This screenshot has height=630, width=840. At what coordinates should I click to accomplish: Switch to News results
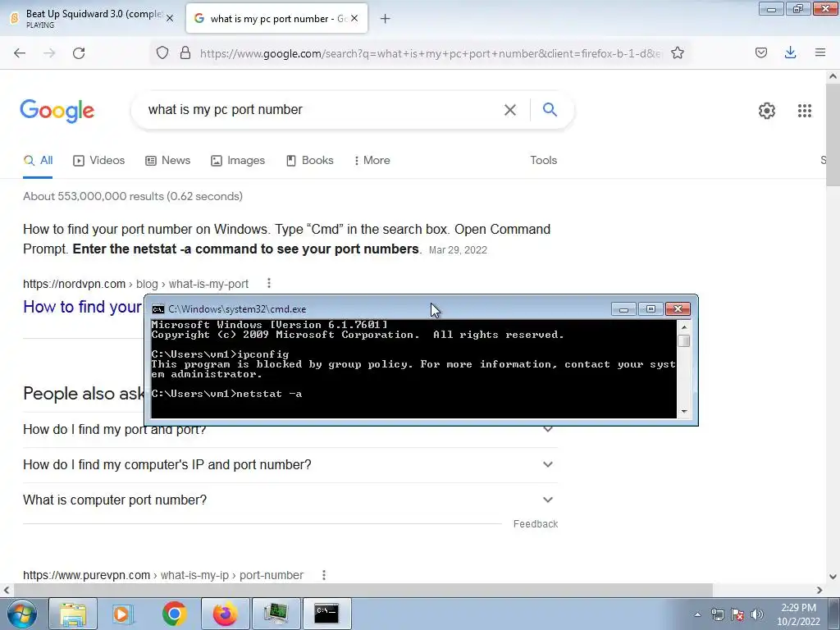click(167, 160)
